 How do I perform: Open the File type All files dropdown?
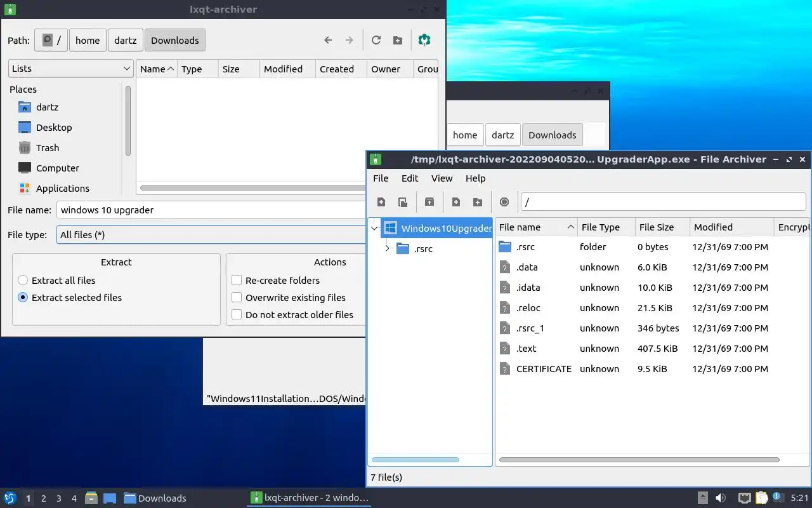point(211,235)
